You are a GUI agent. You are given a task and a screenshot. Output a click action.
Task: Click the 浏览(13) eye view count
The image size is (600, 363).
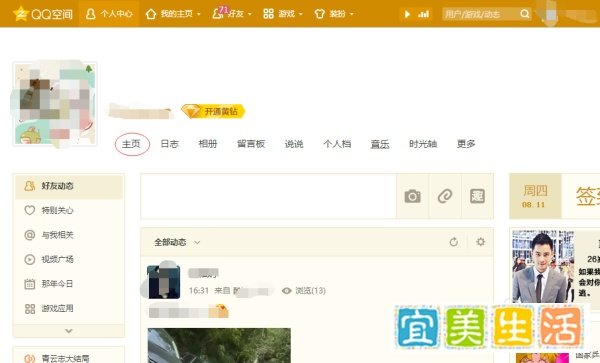304,291
